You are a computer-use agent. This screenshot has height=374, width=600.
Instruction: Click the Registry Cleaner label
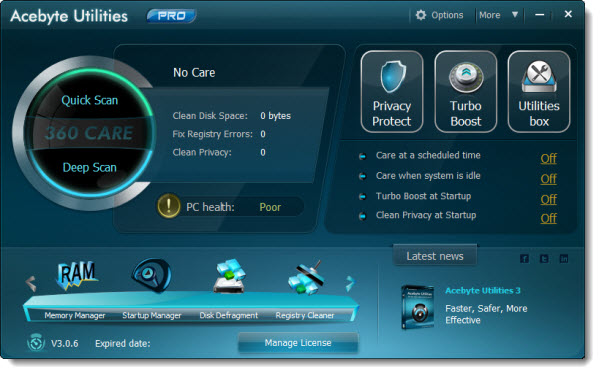(x=305, y=315)
